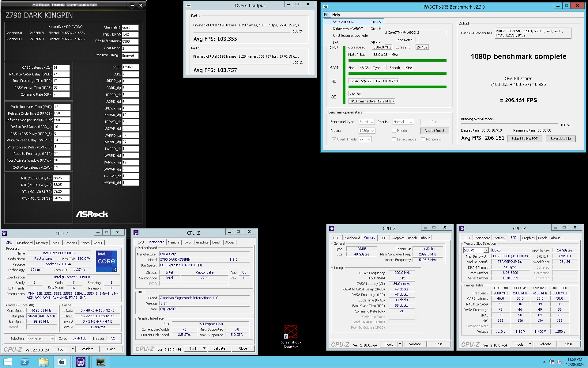Close the Memory tab CPU-Z window via X
The width and height of the screenshot is (588, 368).
(445, 227)
